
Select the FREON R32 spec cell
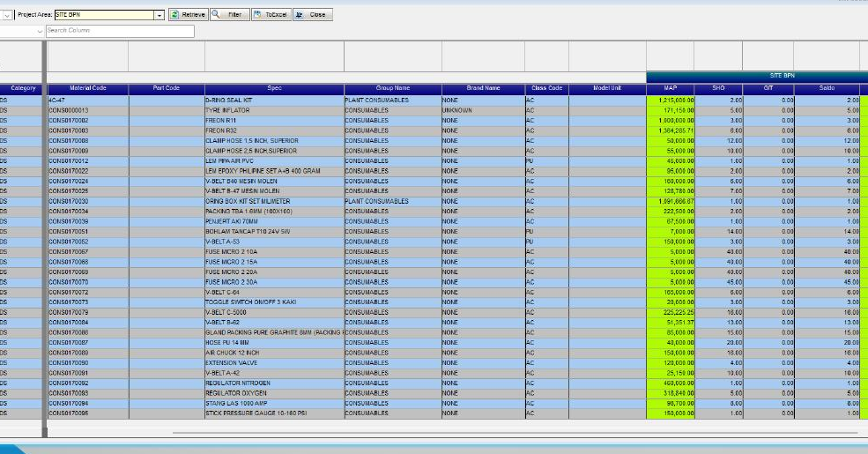coord(275,130)
